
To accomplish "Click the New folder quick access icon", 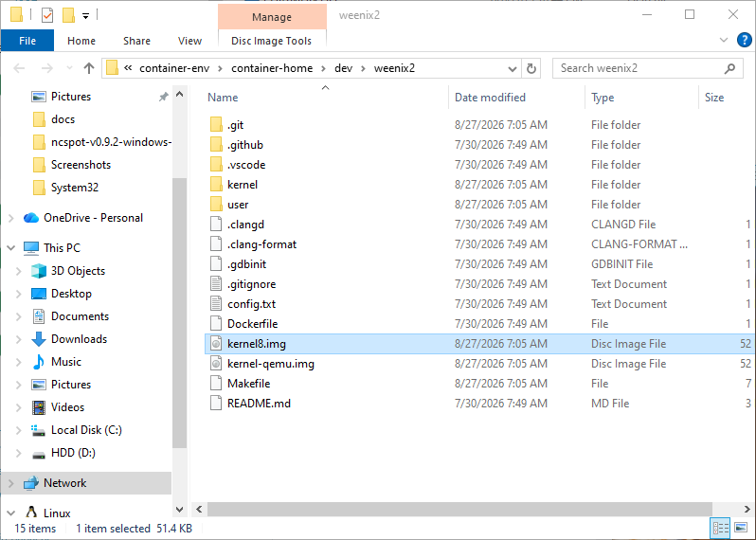I will [x=68, y=15].
